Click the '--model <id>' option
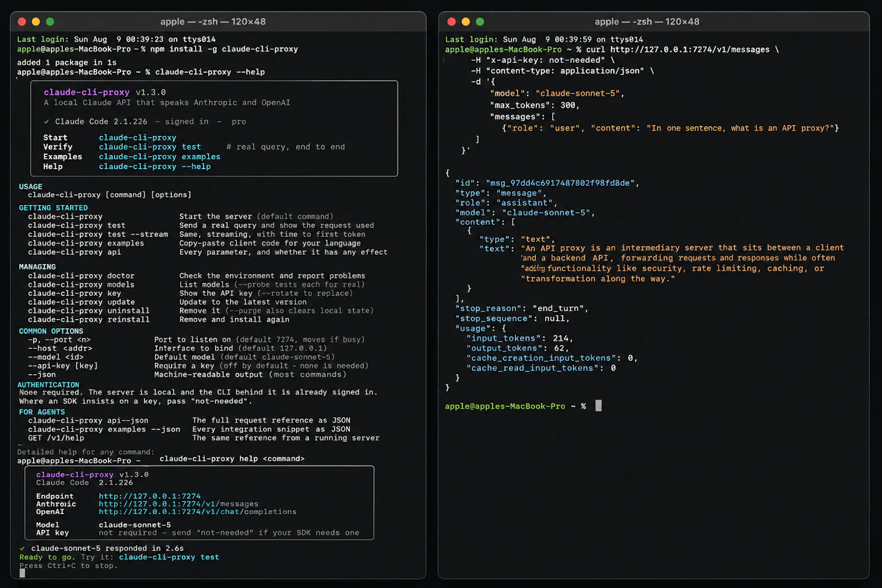 (56, 357)
